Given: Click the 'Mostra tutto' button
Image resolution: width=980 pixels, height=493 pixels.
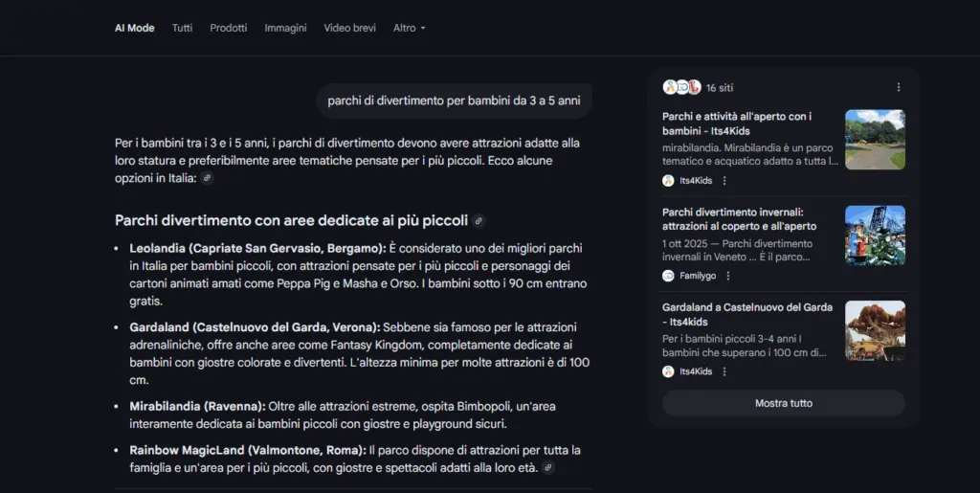Looking at the screenshot, I should (784, 403).
